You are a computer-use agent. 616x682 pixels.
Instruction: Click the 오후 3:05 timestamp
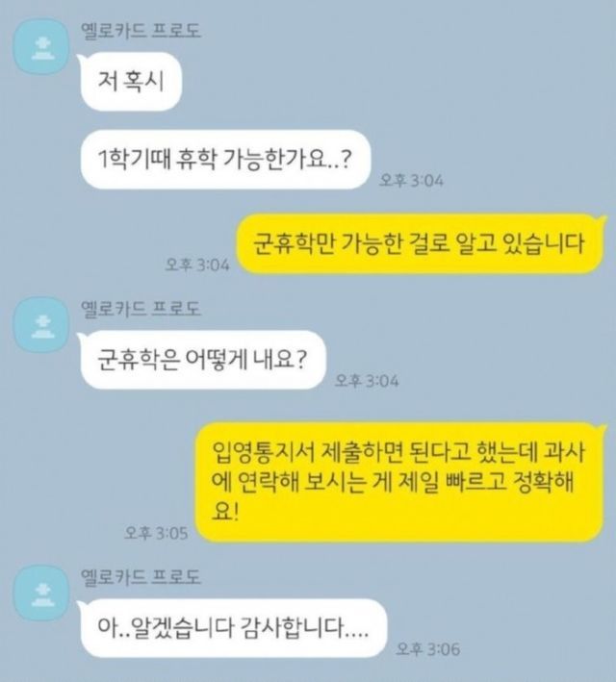[156, 533]
